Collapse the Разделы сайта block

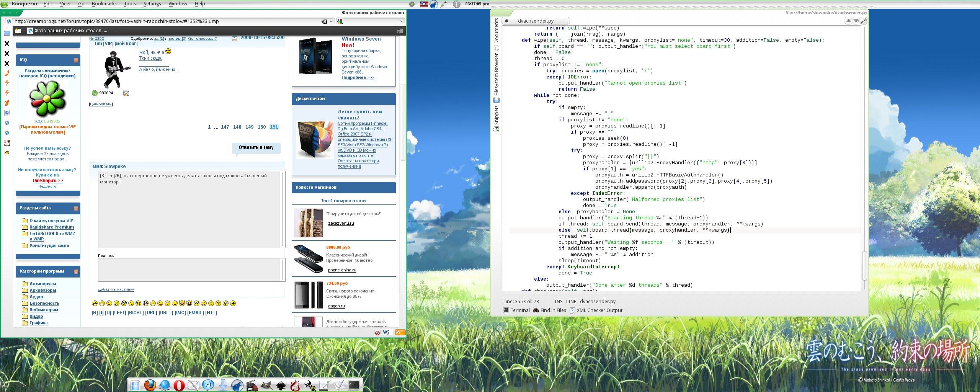click(x=76, y=208)
